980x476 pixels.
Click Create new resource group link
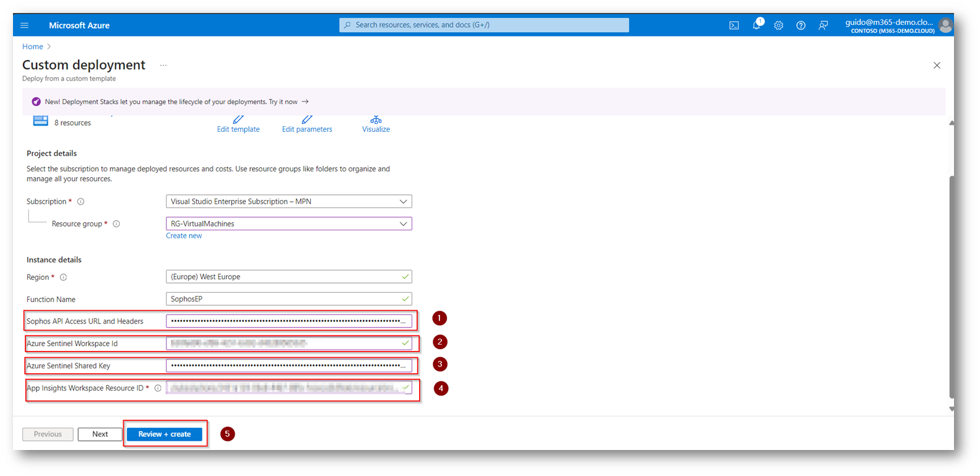click(184, 236)
